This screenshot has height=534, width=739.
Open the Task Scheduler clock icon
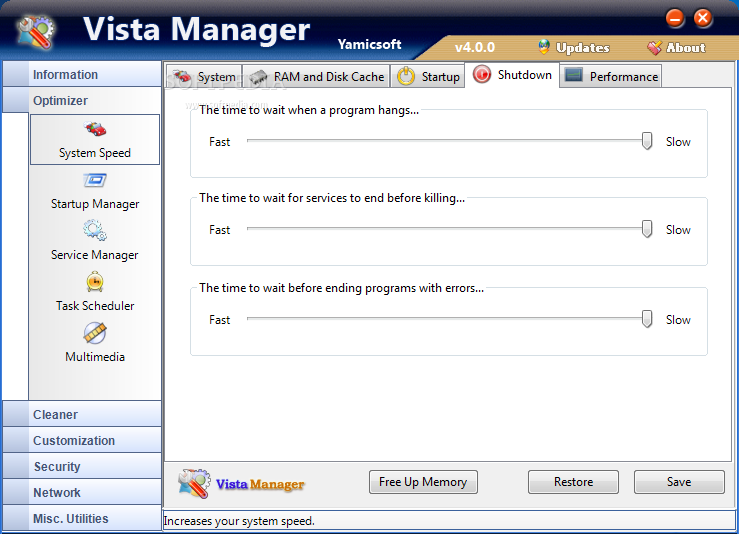coord(95,282)
